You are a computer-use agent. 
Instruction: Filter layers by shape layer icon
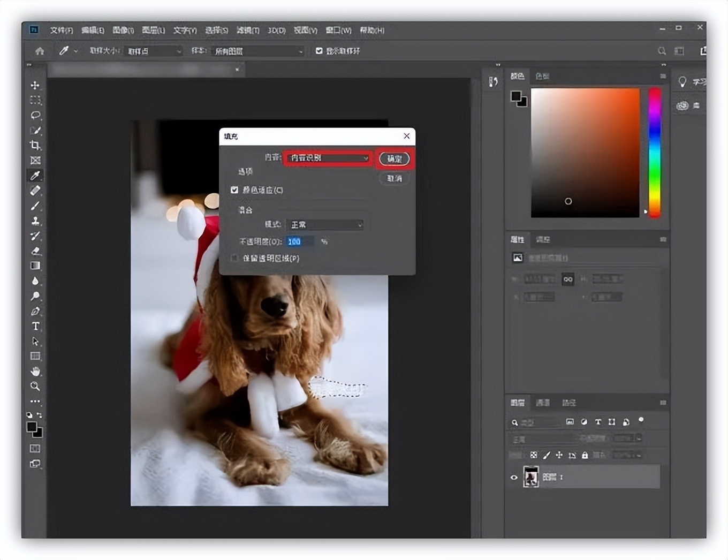coord(612,422)
